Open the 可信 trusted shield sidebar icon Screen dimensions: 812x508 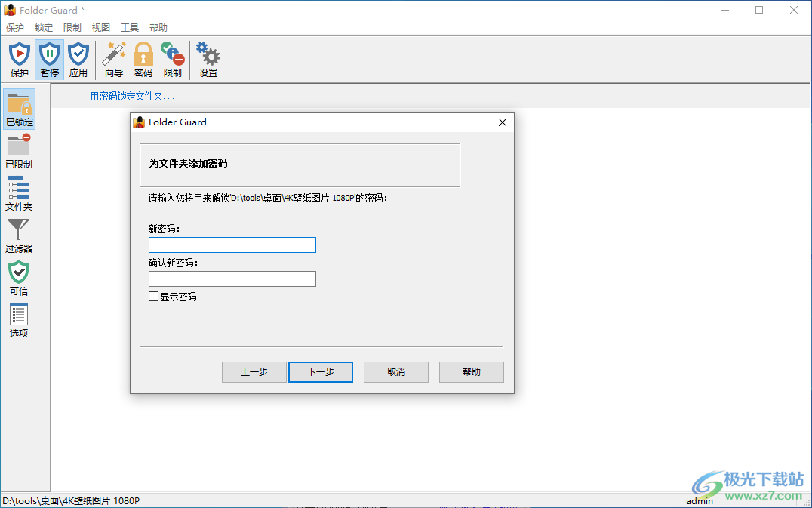click(19, 278)
